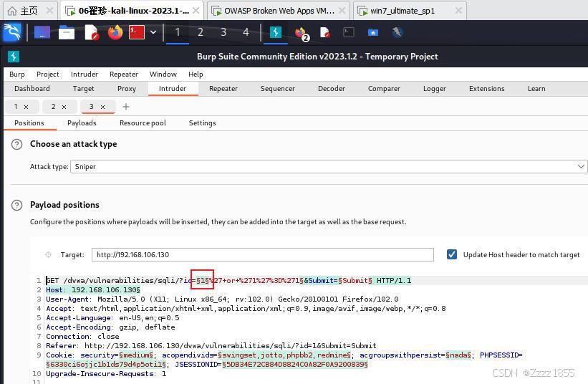The width and height of the screenshot is (588, 384).
Task: Switch to workspace 3
Action: pyautogui.click(x=223, y=32)
